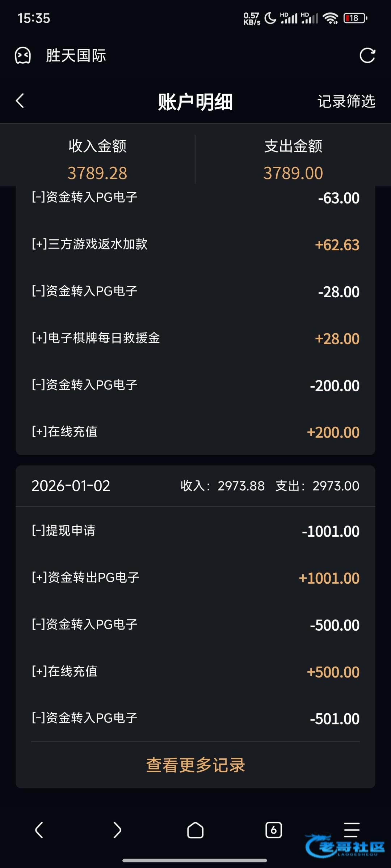Screen dimensions: 391x868
Task: Tap the 2026-01-02 date header
Action: pos(71,486)
